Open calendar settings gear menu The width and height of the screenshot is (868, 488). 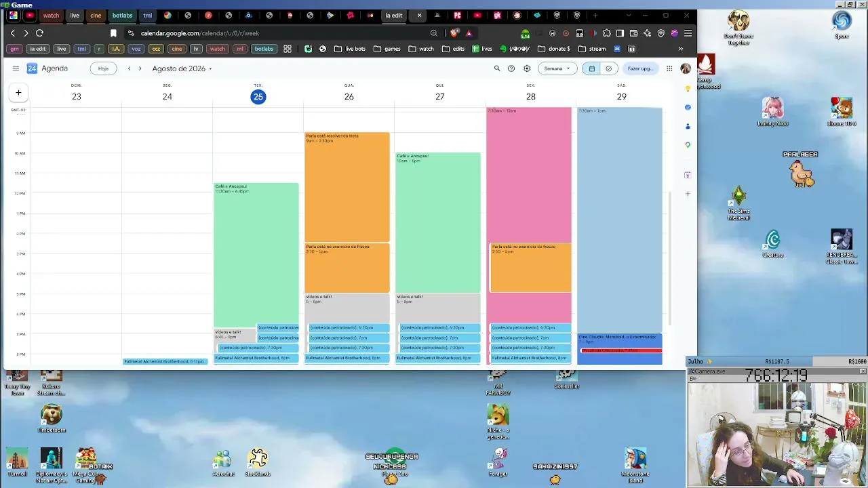[527, 68]
